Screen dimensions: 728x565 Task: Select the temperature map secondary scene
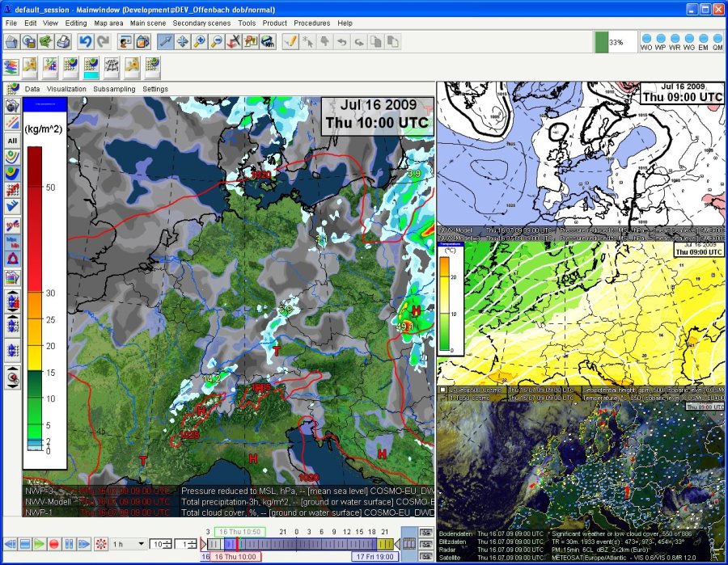581,321
